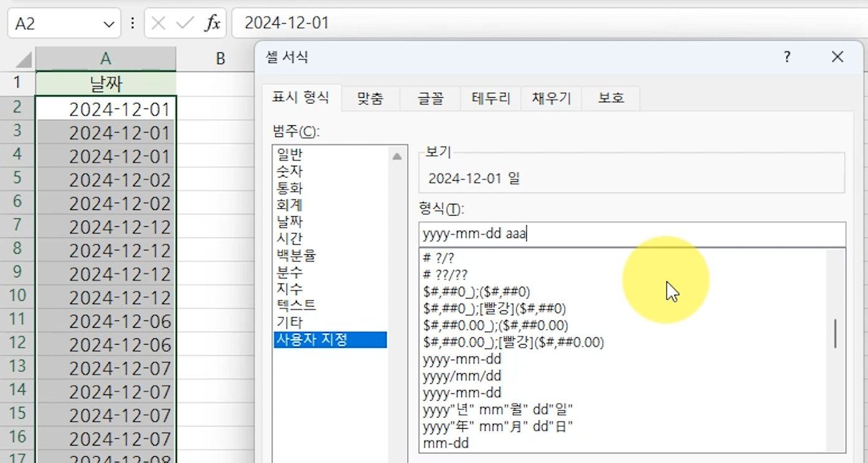868x463 pixels.
Task: Select 사용자 지정 category
Action: [x=330, y=340]
